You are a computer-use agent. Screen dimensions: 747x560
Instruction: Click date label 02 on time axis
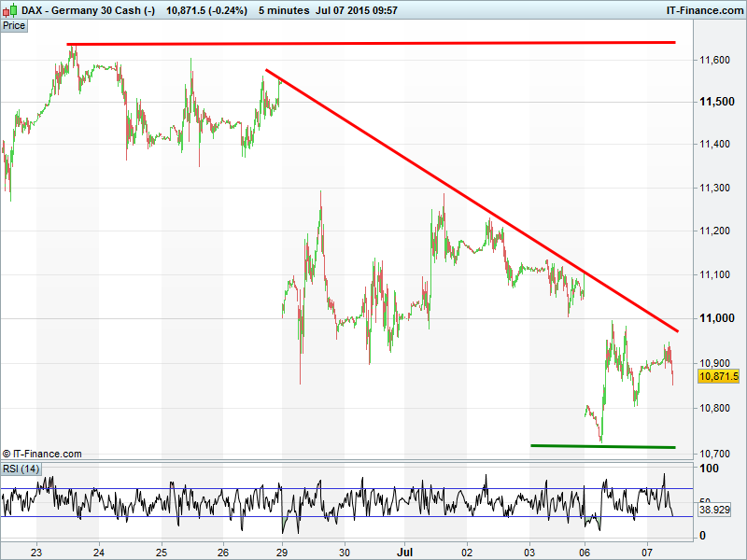468,553
